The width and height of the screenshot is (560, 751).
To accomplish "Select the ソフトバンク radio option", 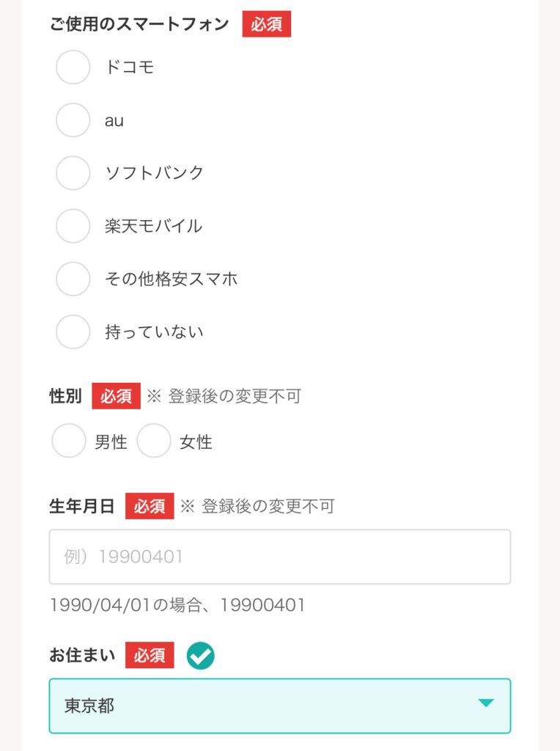I will tap(73, 173).
